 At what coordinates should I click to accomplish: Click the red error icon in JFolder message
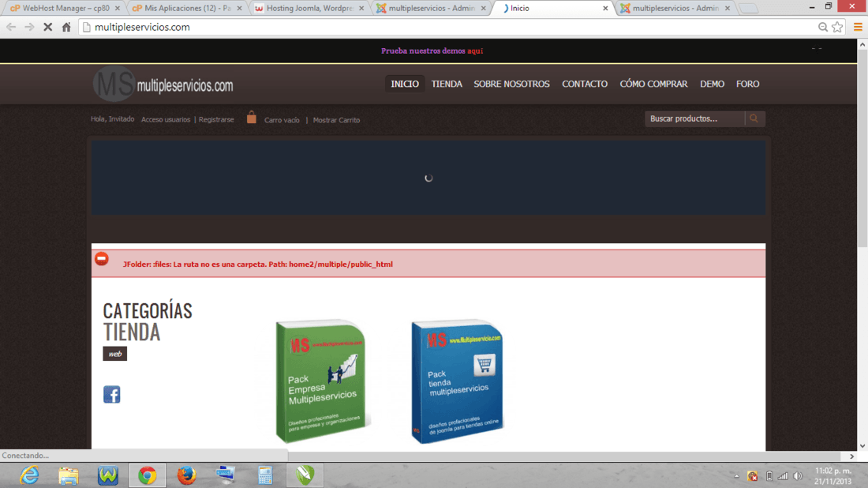[x=102, y=259]
